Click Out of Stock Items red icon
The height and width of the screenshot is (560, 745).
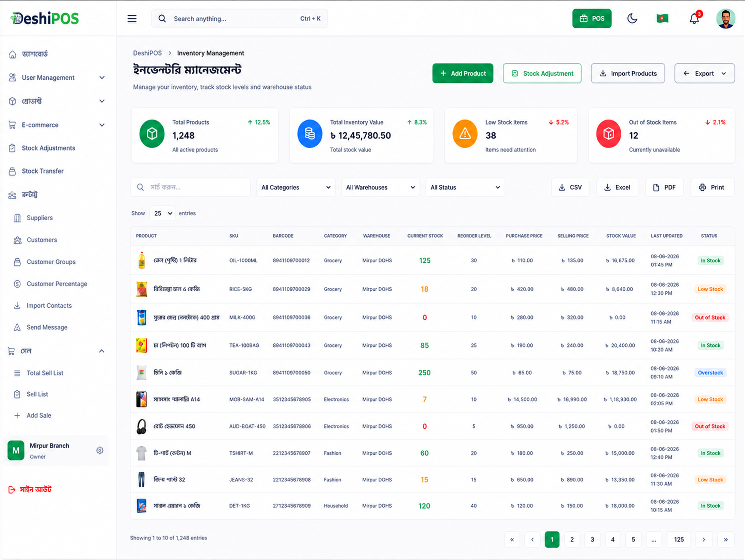608,134
